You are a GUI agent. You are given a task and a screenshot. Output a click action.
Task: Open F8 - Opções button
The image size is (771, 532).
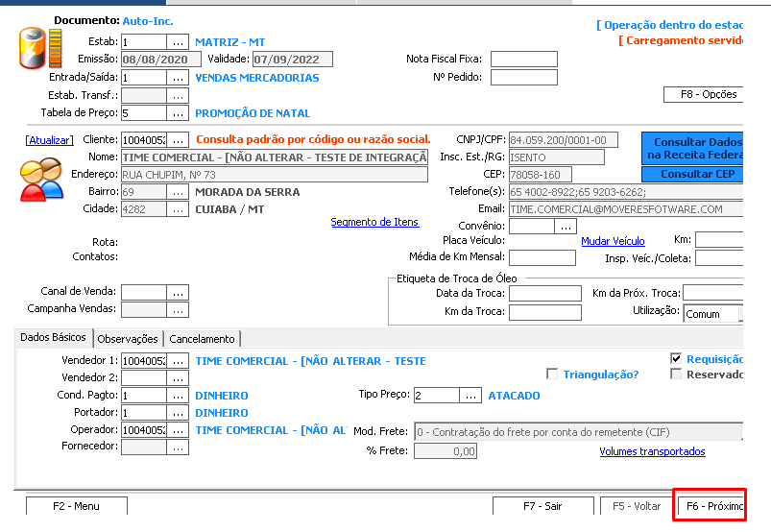pyautogui.click(x=704, y=94)
